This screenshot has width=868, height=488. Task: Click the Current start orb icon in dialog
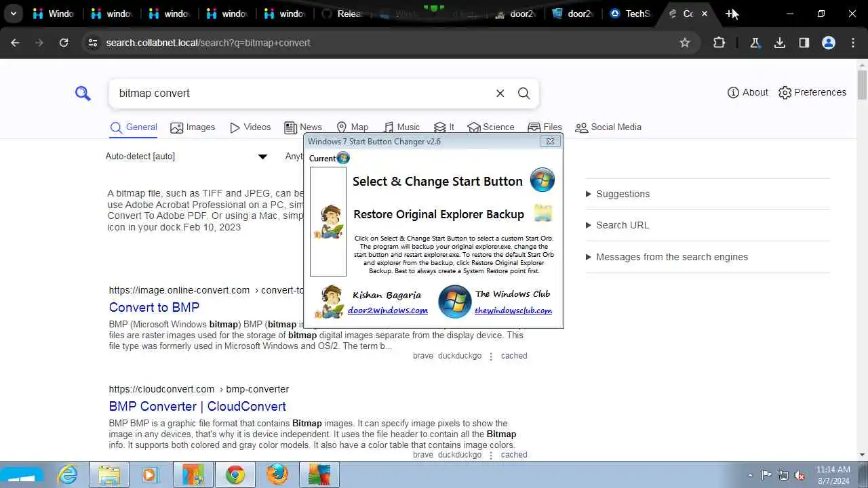click(343, 158)
